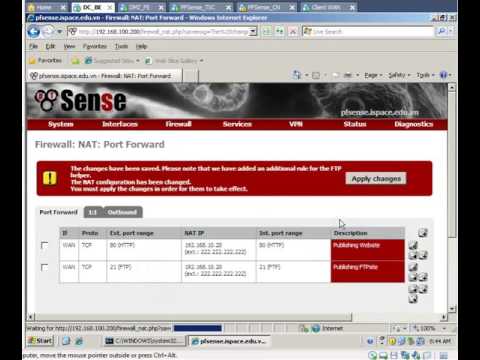Open the File menu

coord(33,46)
